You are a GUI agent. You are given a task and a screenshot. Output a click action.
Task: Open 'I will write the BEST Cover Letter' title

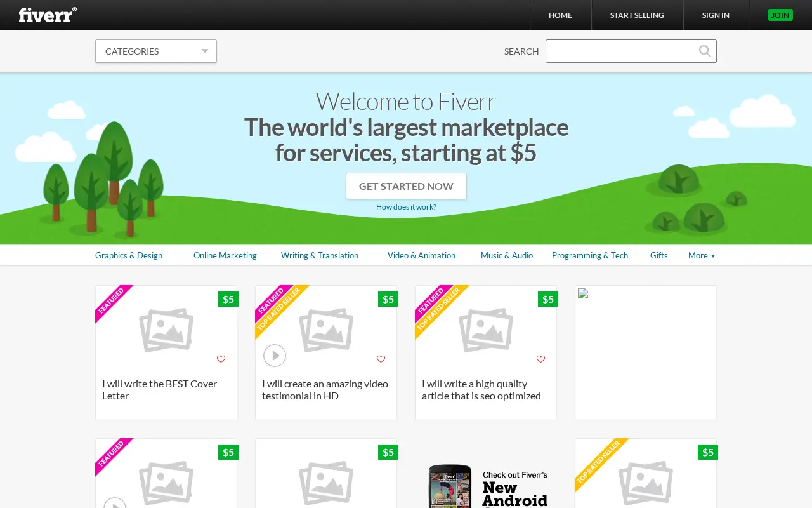[160, 390]
